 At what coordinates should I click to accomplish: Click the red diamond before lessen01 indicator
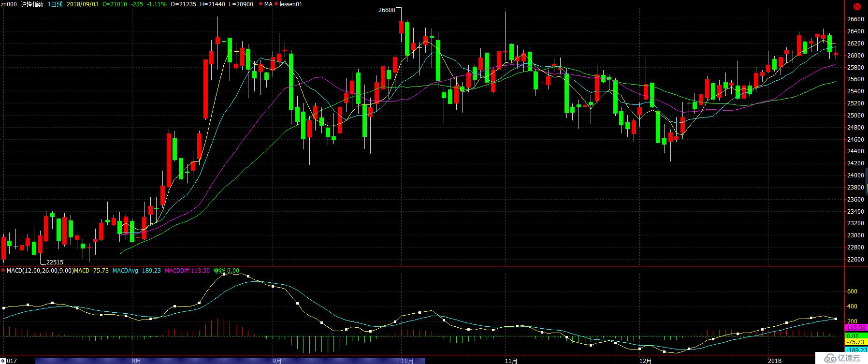(276, 4)
